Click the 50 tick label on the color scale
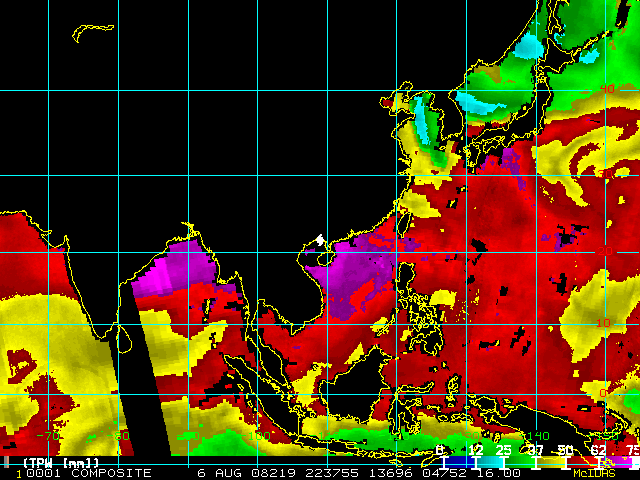Screen dimensions: 640x480 point(568,452)
